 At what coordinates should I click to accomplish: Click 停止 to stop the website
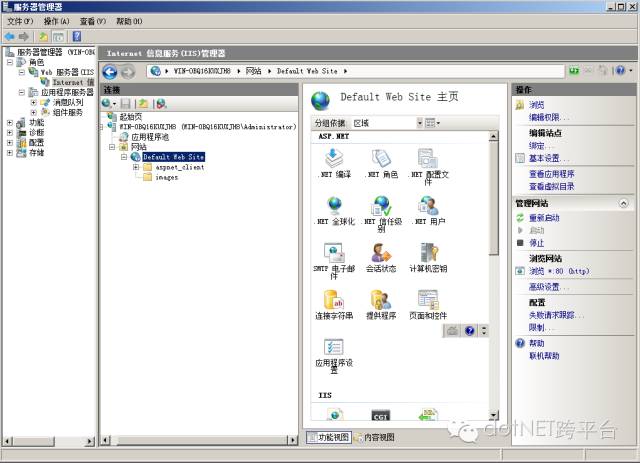(x=536, y=243)
